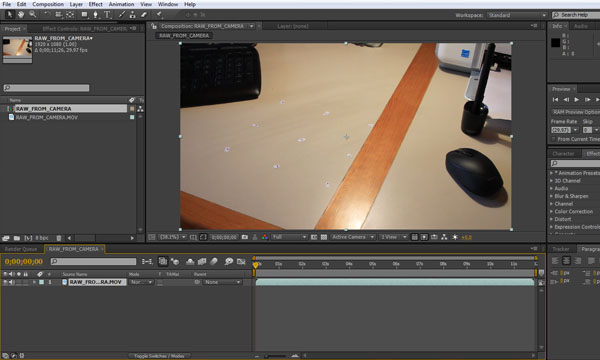This screenshot has height=360, width=600.
Task: Open the magnification ratio dropdown
Action: [172, 237]
